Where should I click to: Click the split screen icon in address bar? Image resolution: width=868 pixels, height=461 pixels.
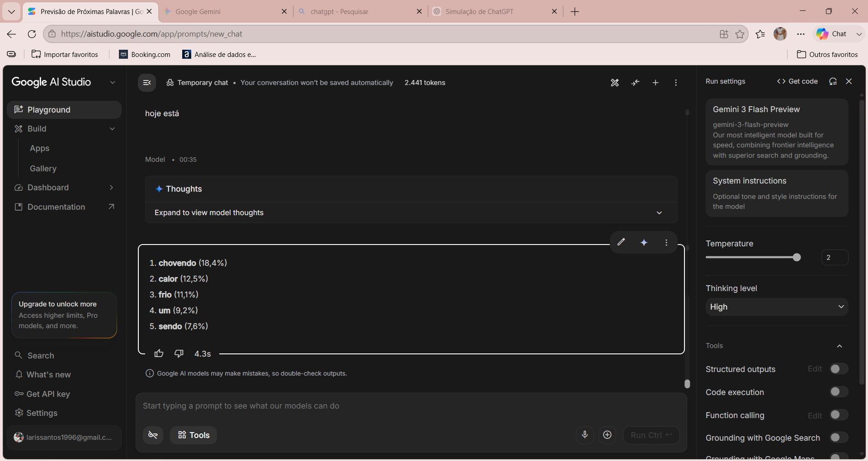pyautogui.click(x=724, y=34)
